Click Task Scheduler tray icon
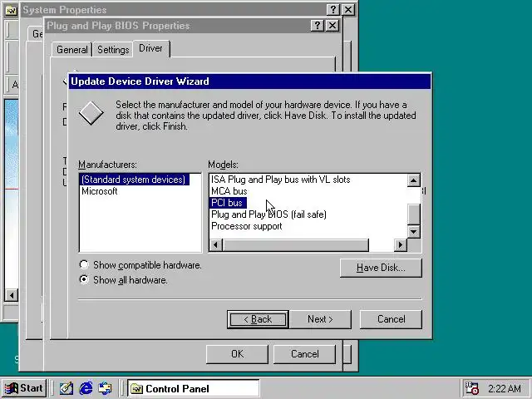This screenshot has height=399, width=532. point(471,388)
